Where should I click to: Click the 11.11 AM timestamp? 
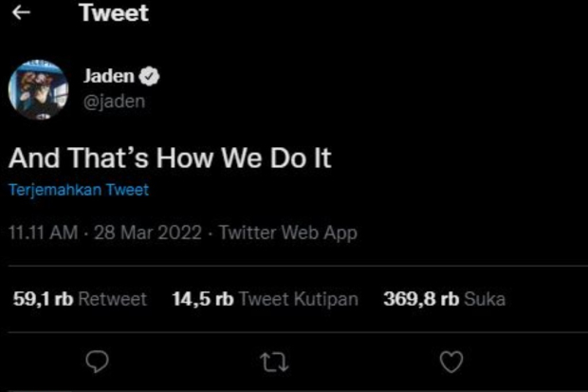[43, 233]
